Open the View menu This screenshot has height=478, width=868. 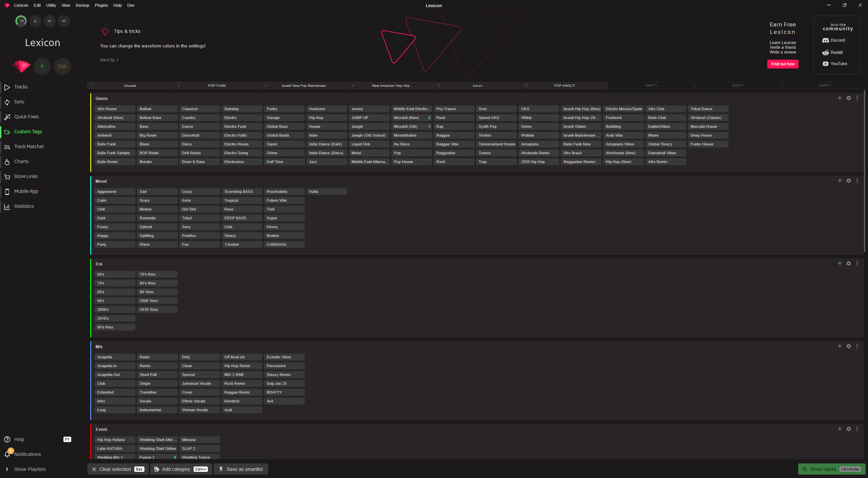[x=66, y=5]
